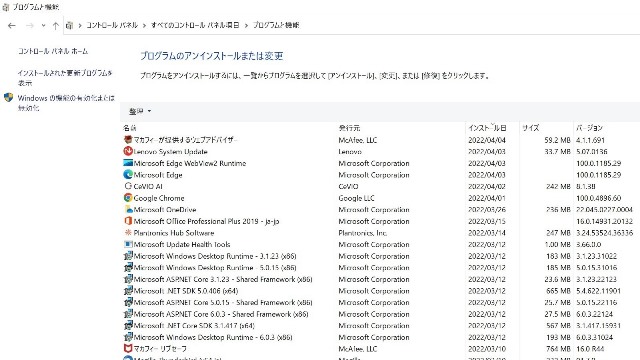Click プログラムと機能 breadcrumb
Image resolution: width=640 pixels, height=360 pixels.
click(276, 25)
